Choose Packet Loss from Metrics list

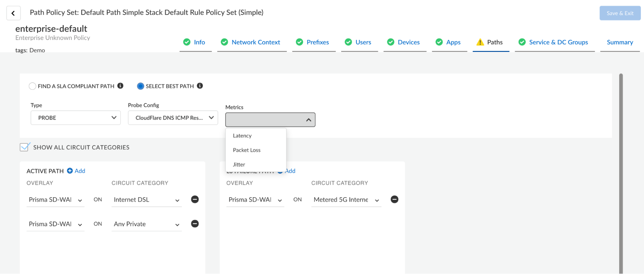[246, 150]
